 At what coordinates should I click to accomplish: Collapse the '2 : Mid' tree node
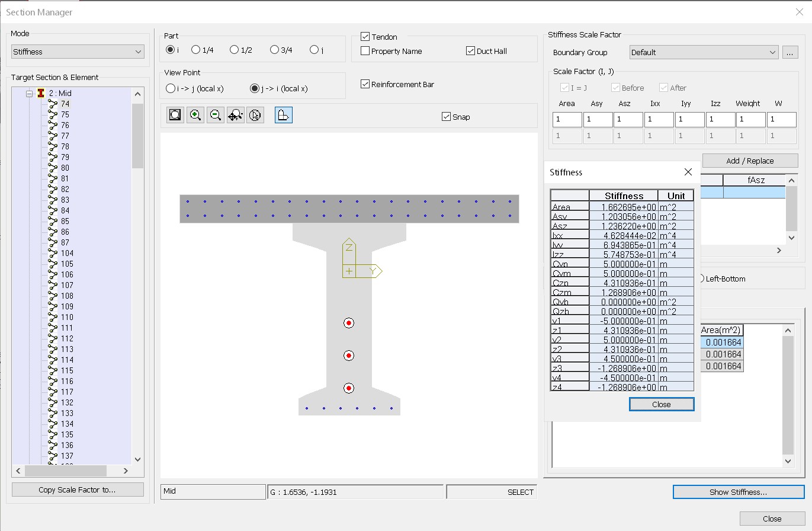pos(28,93)
